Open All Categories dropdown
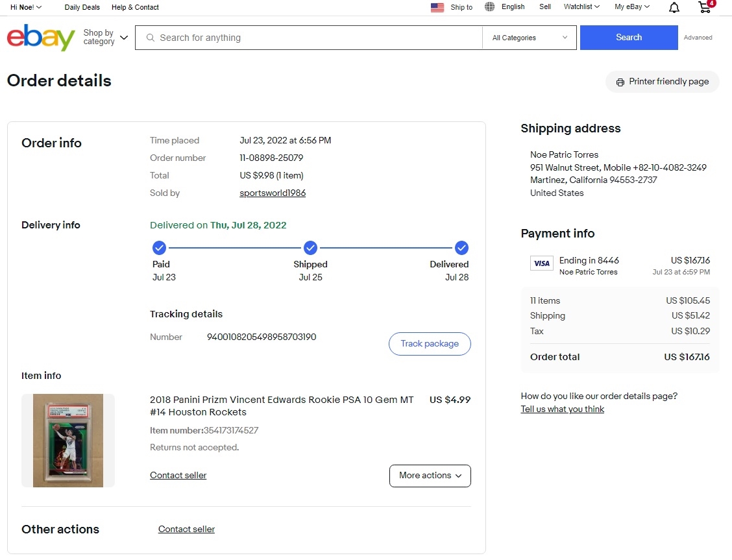Screen dimensions: 732x560 tap(530, 38)
